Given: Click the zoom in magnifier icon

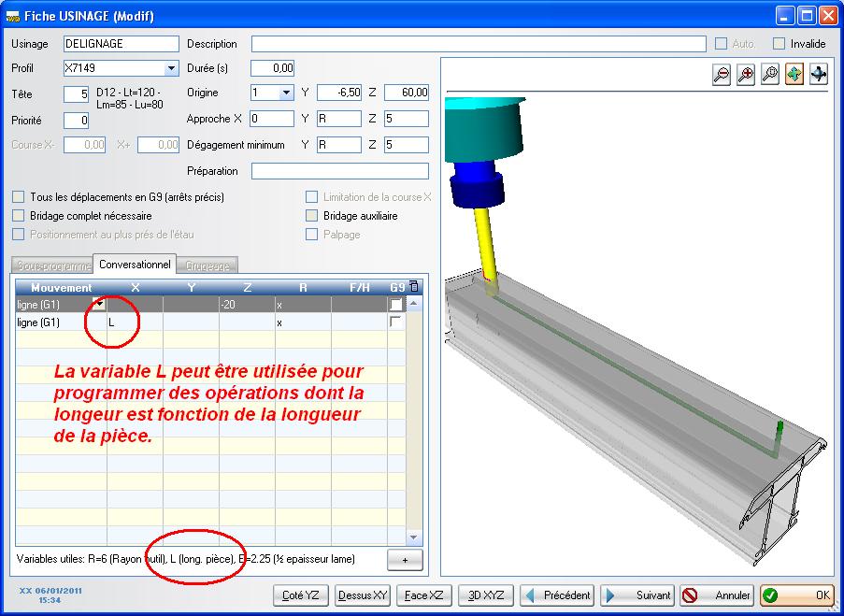Looking at the screenshot, I should tap(746, 74).
